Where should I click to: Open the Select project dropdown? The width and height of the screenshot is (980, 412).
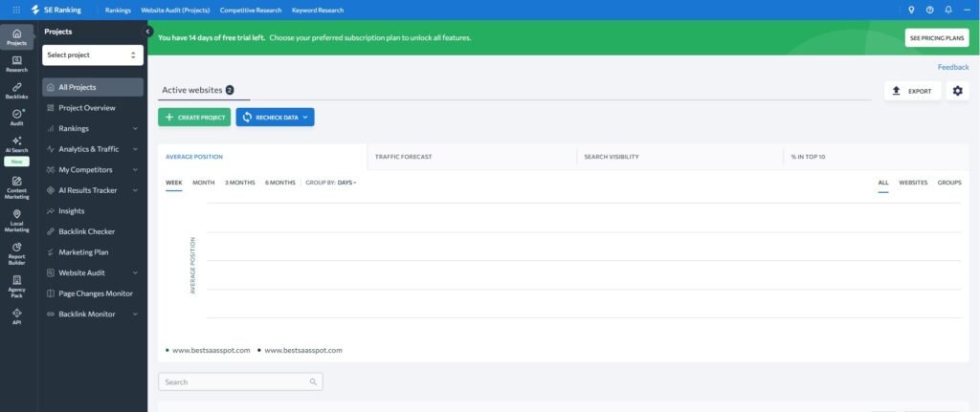coord(93,55)
